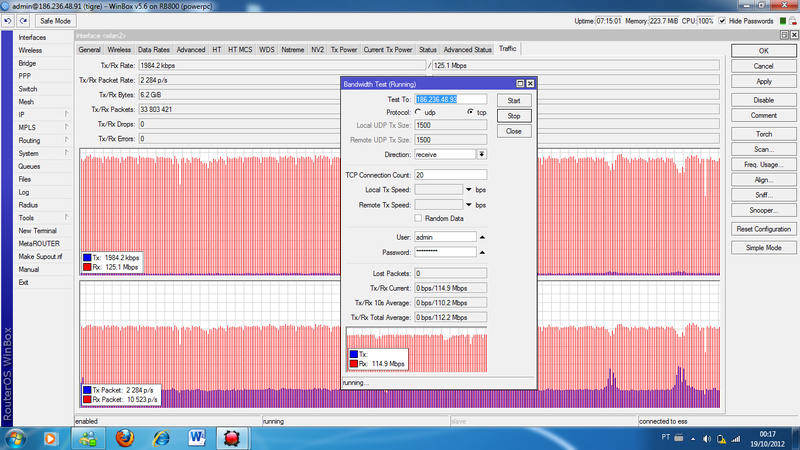Viewport: 800px width, 450px height.
Task: Open the Bridge menu item
Action: [27, 63]
